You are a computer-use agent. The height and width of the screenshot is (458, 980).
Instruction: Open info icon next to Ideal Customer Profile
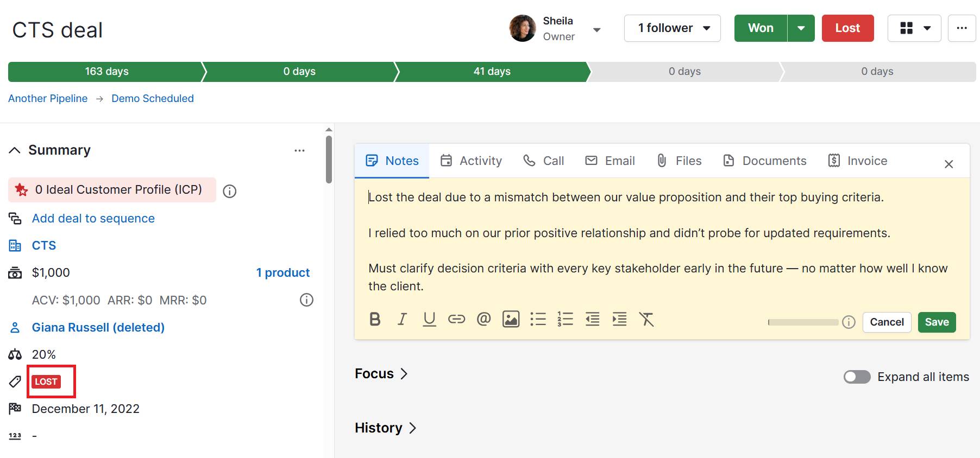click(x=230, y=191)
